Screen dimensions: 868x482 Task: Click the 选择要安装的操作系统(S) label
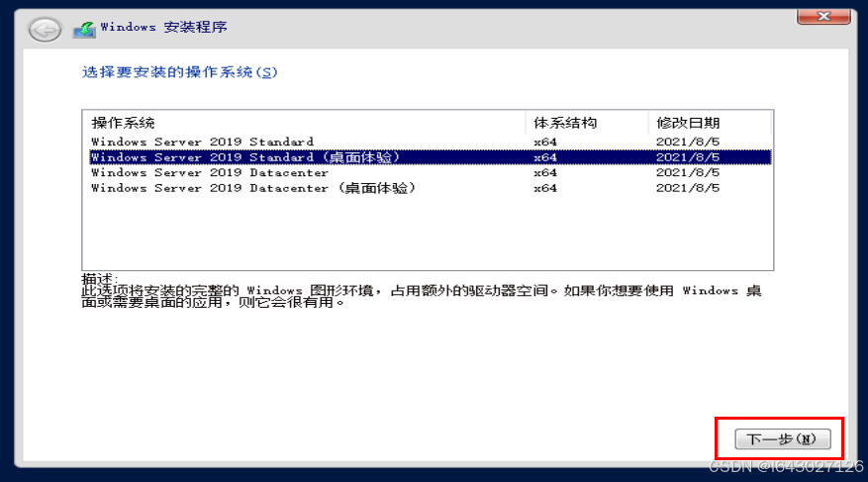tap(179, 72)
